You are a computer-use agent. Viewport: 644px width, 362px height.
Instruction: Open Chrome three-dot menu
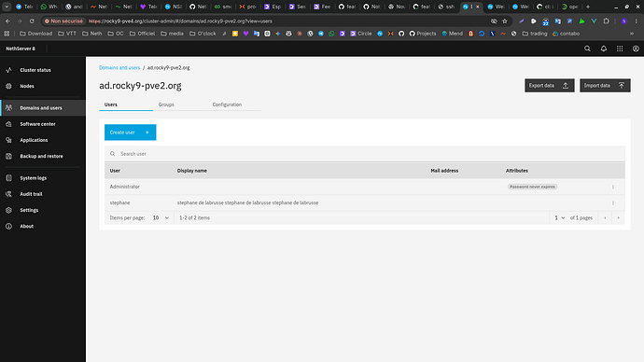point(636,21)
